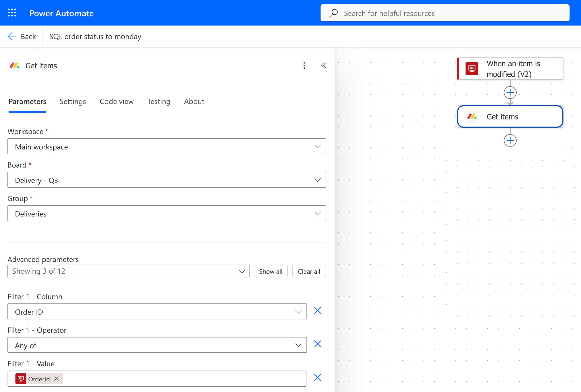Click the Get items panel title
Screen dimensions: 581x392
pos(41,66)
